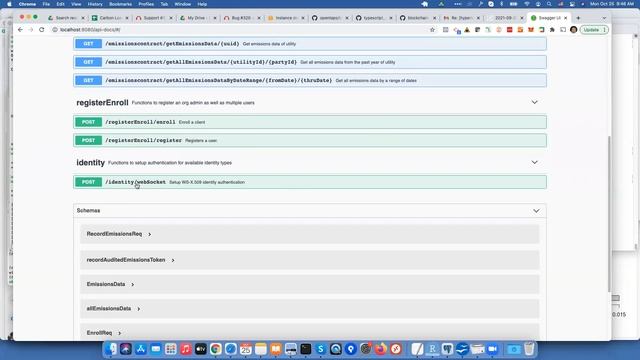Open Google Chrome from the dock
This screenshot has width=640, height=360.
click(216, 349)
